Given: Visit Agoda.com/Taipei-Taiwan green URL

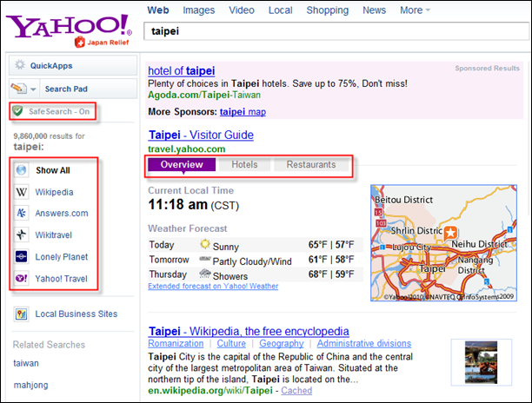Looking at the screenshot, I should click(204, 95).
